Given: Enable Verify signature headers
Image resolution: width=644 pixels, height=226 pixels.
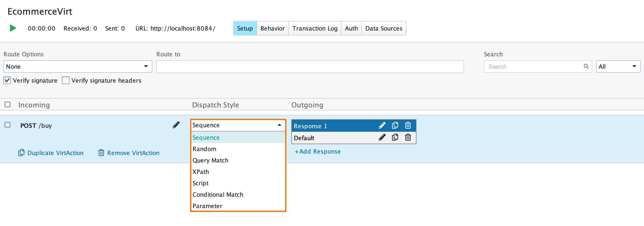Looking at the screenshot, I should pyautogui.click(x=66, y=80).
